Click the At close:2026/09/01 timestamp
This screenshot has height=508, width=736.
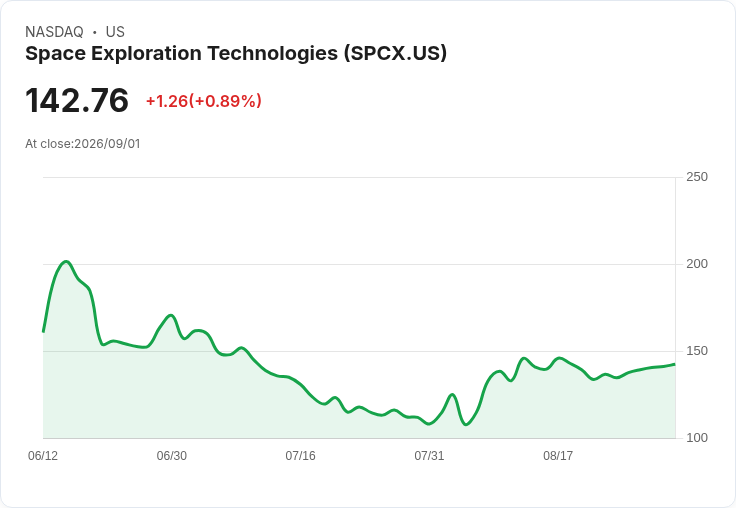83,144
